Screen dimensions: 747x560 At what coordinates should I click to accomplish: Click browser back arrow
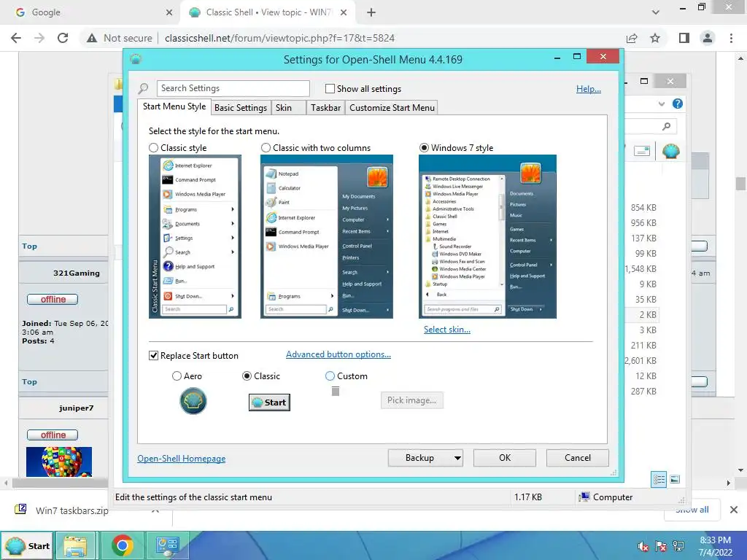pyautogui.click(x=16, y=38)
